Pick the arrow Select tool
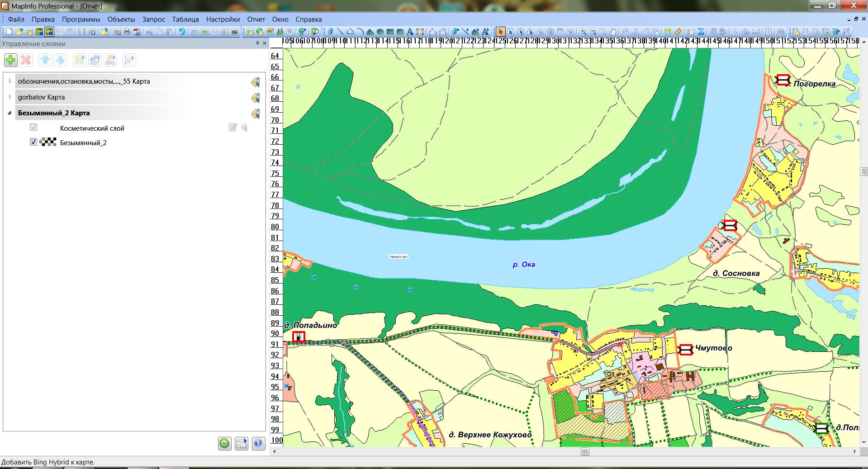868x469 pixels. coord(500,32)
